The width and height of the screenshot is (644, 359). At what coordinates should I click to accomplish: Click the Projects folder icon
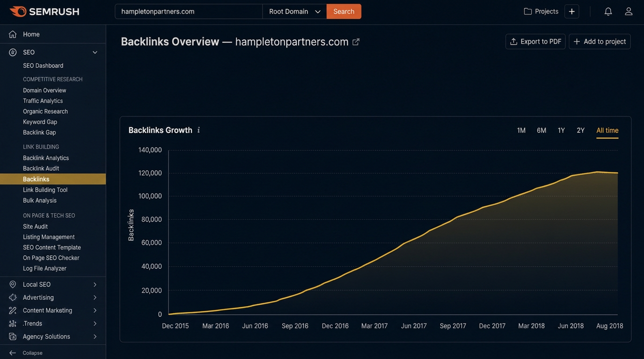click(528, 12)
